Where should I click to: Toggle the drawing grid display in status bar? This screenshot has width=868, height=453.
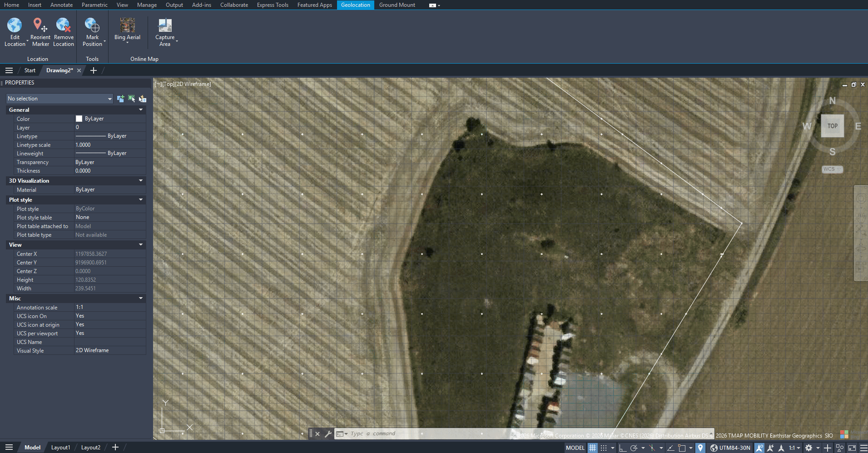[x=592, y=448]
